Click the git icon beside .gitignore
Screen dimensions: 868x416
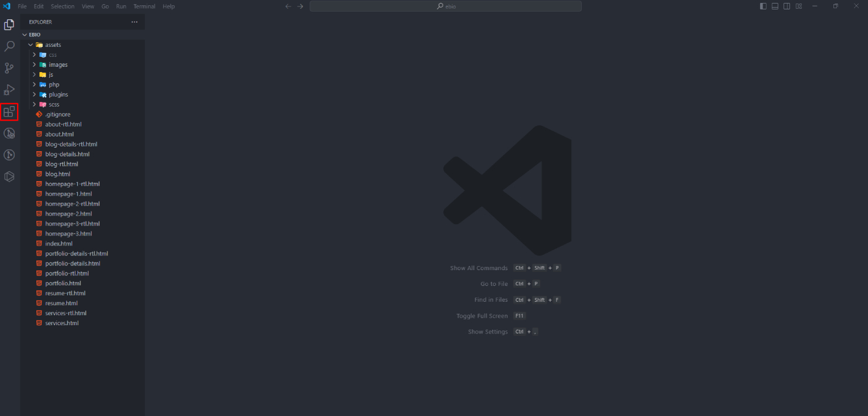pyautogui.click(x=39, y=114)
